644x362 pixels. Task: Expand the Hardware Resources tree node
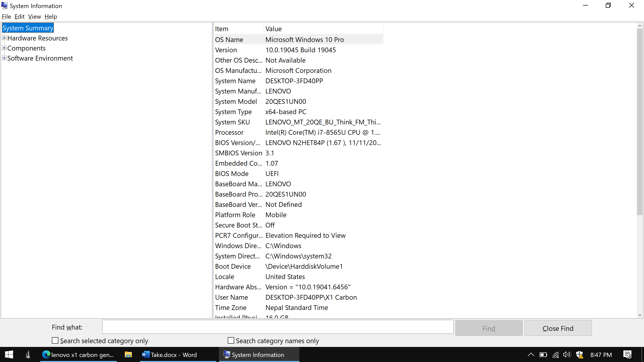(x=4, y=38)
